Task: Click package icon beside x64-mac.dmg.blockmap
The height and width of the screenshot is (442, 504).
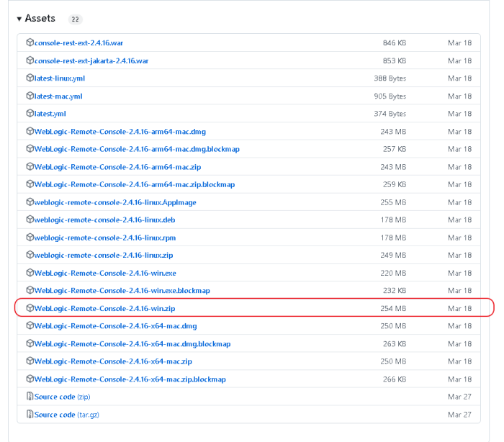Action: point(30,343)
